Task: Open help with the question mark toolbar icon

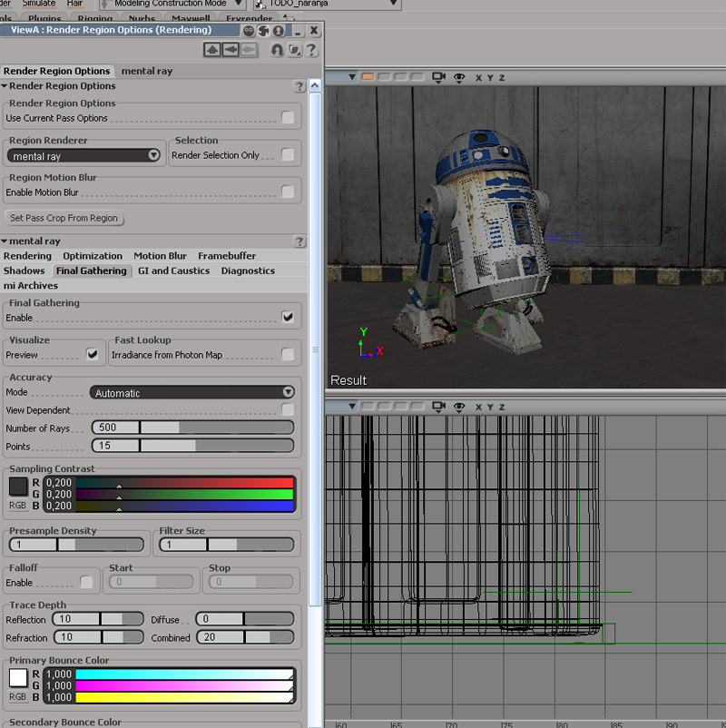Action: (x=311, y=50)
